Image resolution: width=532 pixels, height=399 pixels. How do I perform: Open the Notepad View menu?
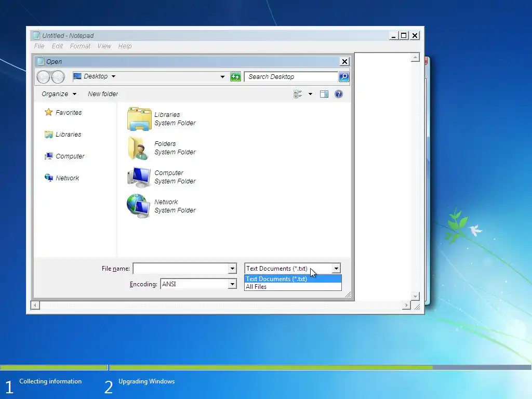(x=104, y=46)
